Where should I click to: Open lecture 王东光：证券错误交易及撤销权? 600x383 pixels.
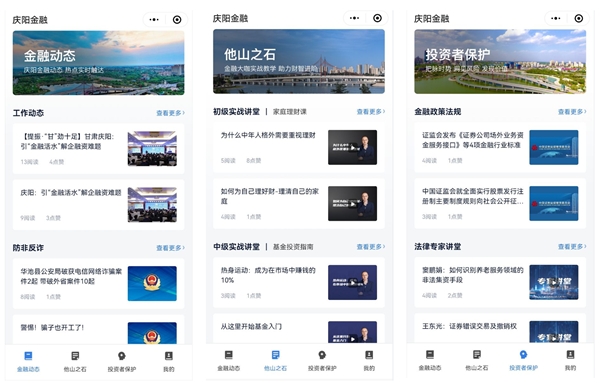(500, 328)
